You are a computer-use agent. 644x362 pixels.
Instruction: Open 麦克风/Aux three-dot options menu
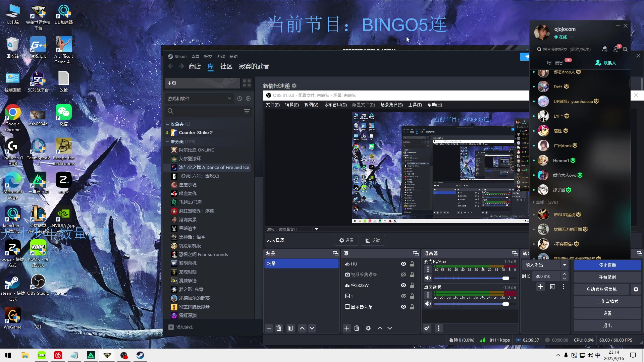428,269
